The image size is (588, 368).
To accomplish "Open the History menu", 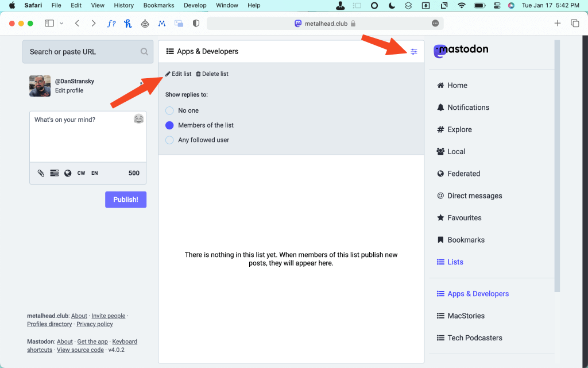I will point(123,5).
